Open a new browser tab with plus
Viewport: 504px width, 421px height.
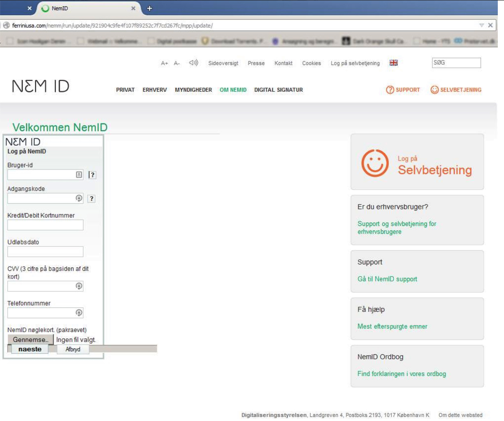coord(149,8)
